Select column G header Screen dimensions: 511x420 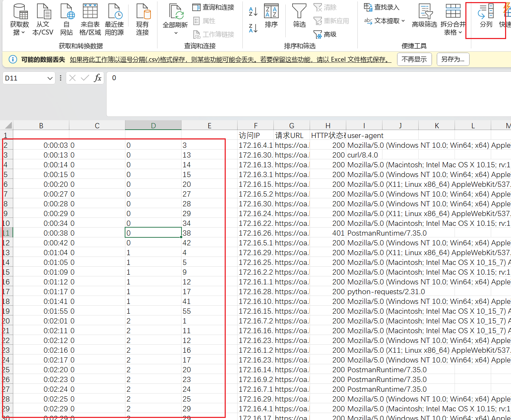coord(292,126)
